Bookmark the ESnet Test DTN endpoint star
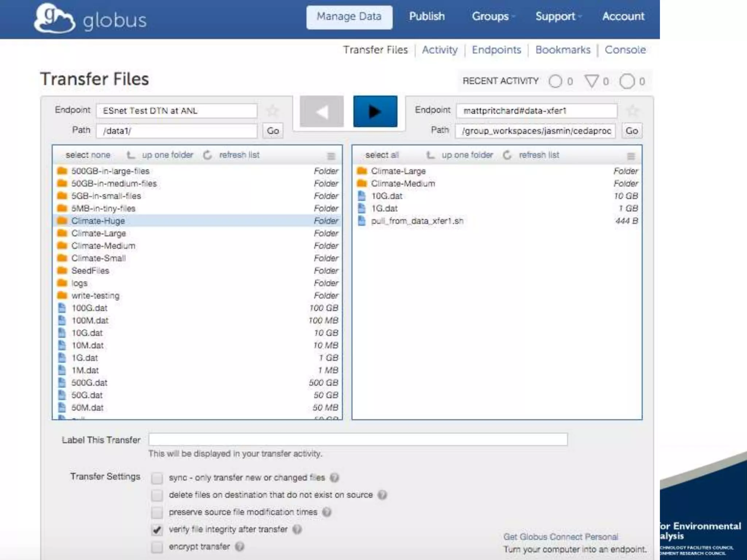The image size is (747, 560). pyautogui.click(x=272, y=110)
